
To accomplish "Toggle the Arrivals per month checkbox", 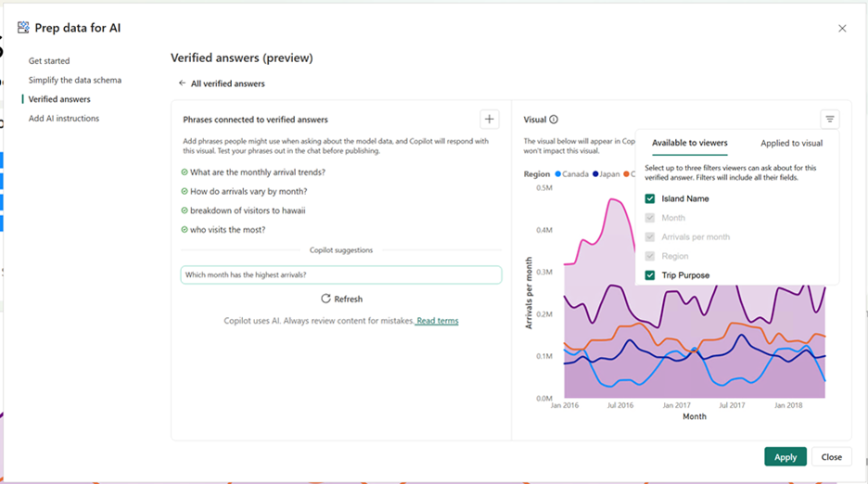I will 650,237.
